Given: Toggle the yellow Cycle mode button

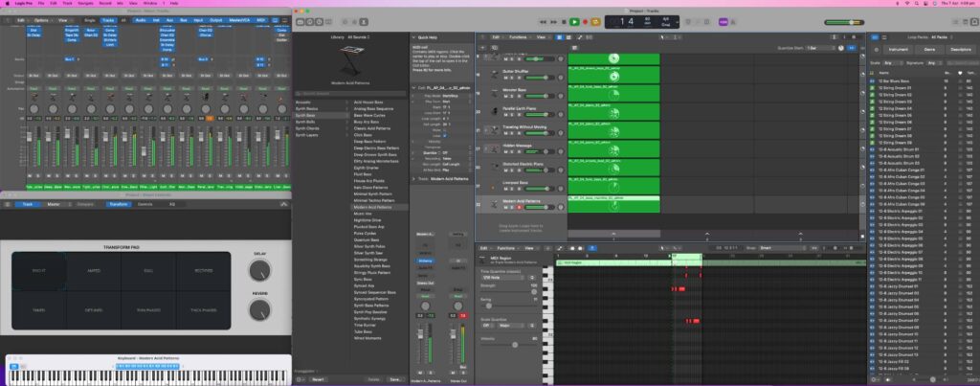Looking at the screenshot, I should pos(595,22).
